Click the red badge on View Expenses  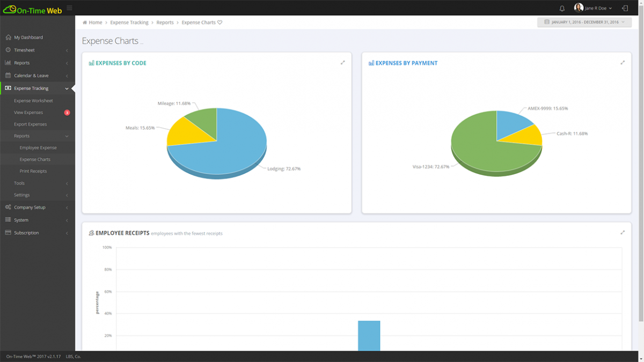tap(67, 113)
